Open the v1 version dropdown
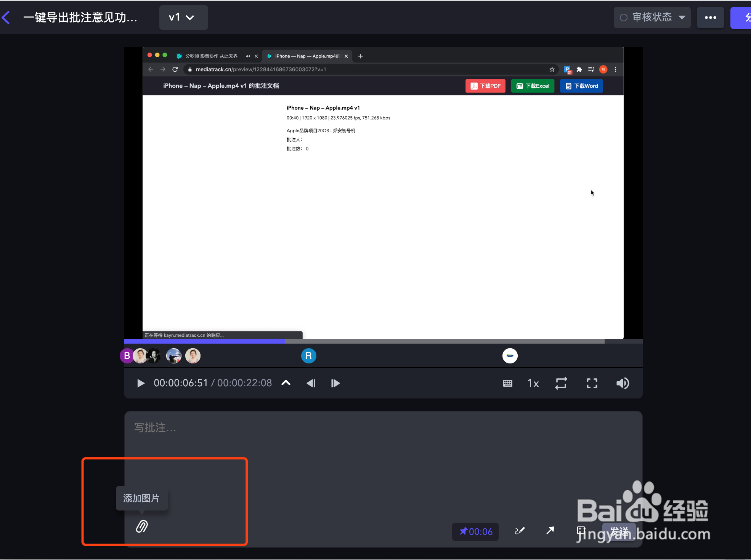751x560 pixels. click(x=183, y=18)
